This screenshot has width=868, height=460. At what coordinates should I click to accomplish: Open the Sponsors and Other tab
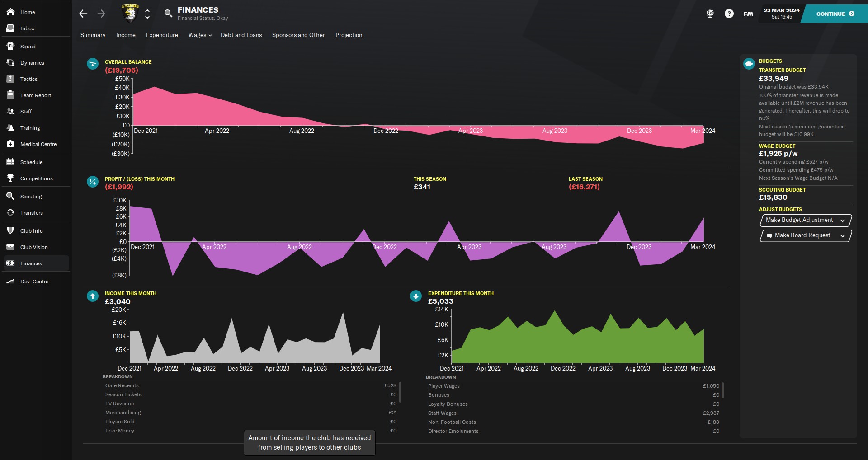[298, 35]
